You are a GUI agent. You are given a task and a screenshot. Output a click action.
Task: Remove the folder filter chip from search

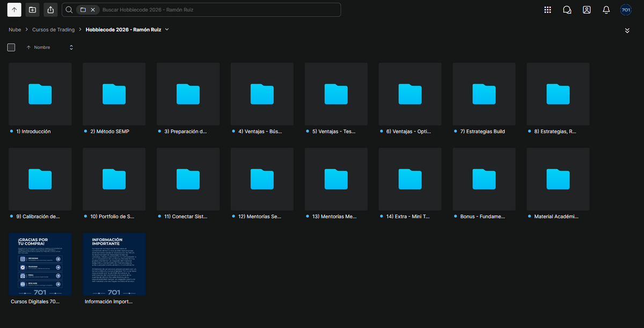click(x=93, y=10)
